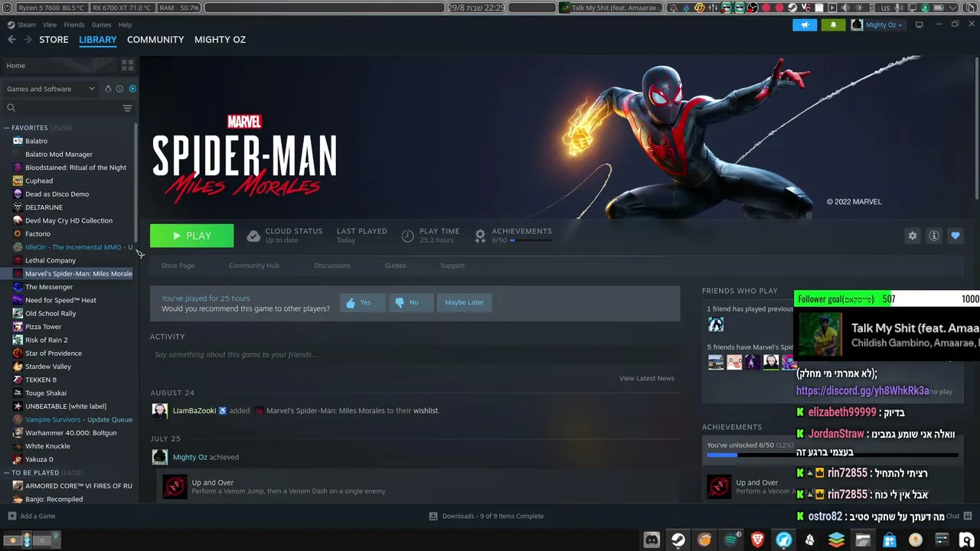This screenshot has height=551, width=980.
Task: Open the Guides link
Action: [395, 266]
